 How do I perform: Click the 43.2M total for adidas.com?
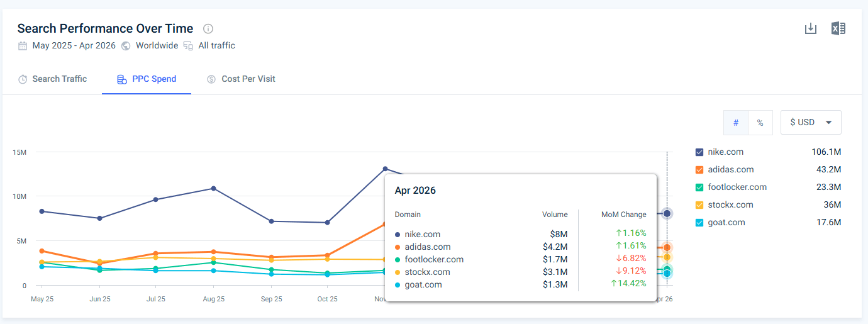pos(829,170)
